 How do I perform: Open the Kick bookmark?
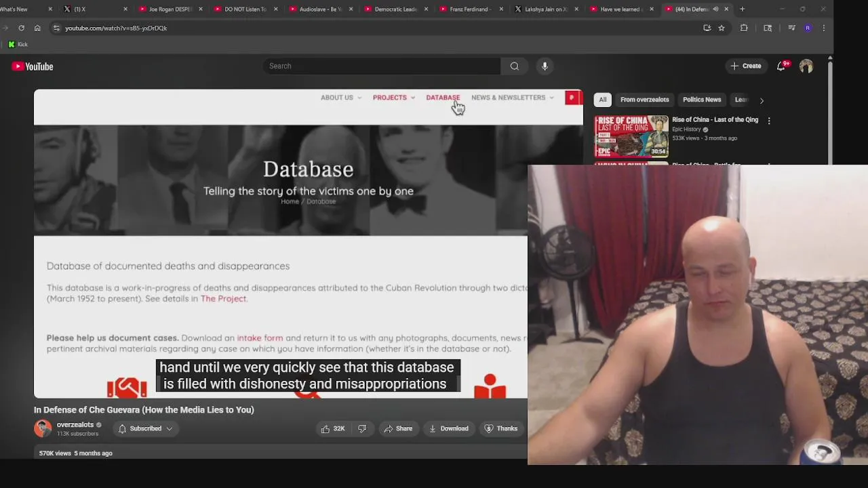[18, 44]
